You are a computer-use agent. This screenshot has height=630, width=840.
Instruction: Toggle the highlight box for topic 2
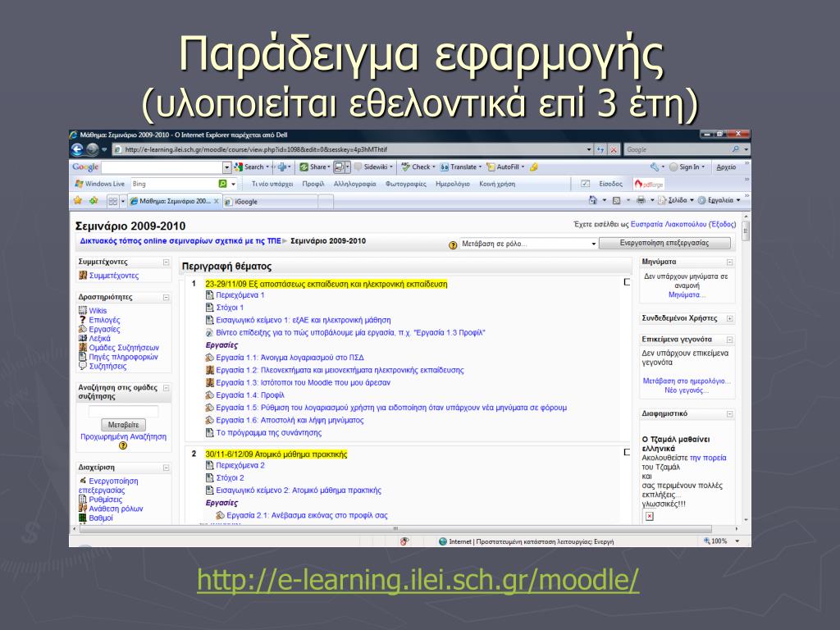627,453
